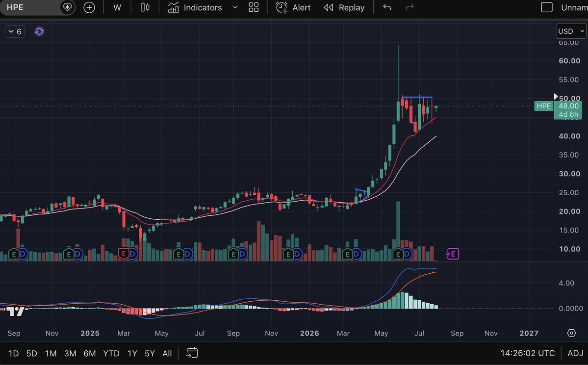The width and height of the screenshot is (588, 365).
Task: Open the USD currency dropdown
Action: click(571, 31)
